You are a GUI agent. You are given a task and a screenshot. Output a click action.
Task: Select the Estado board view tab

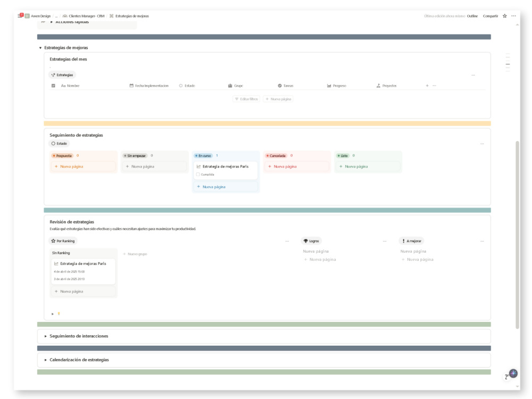[60, 144]
